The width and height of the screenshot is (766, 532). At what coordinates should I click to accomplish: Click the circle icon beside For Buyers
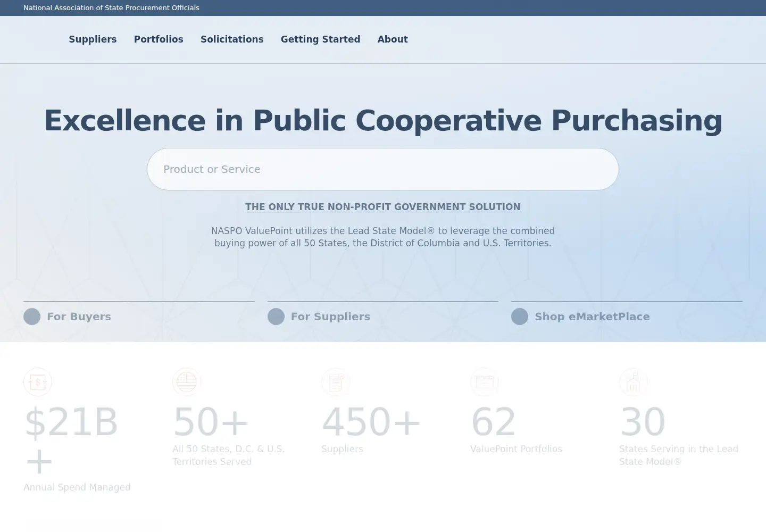point(32,317)
